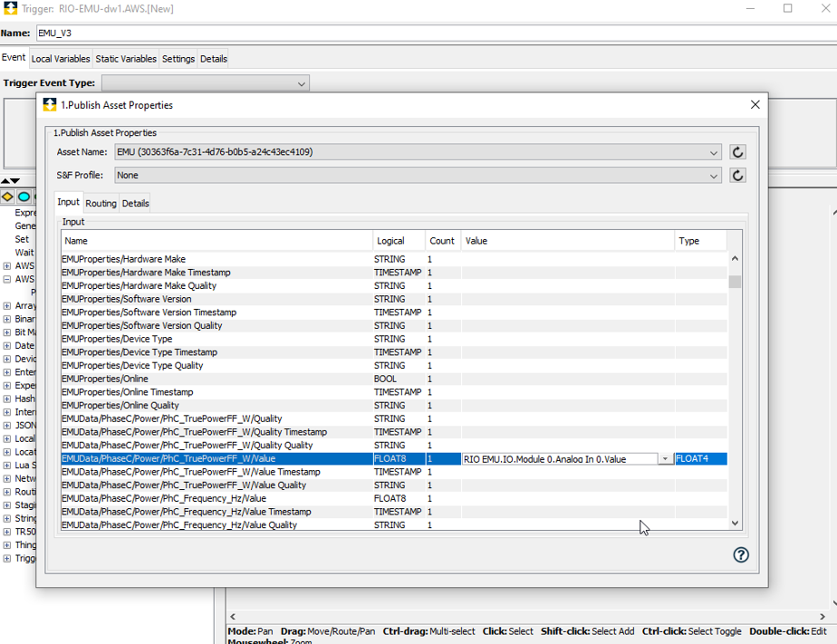
Task: Open the Settings tab of the trigger
Action: click(x=178, y=59)
